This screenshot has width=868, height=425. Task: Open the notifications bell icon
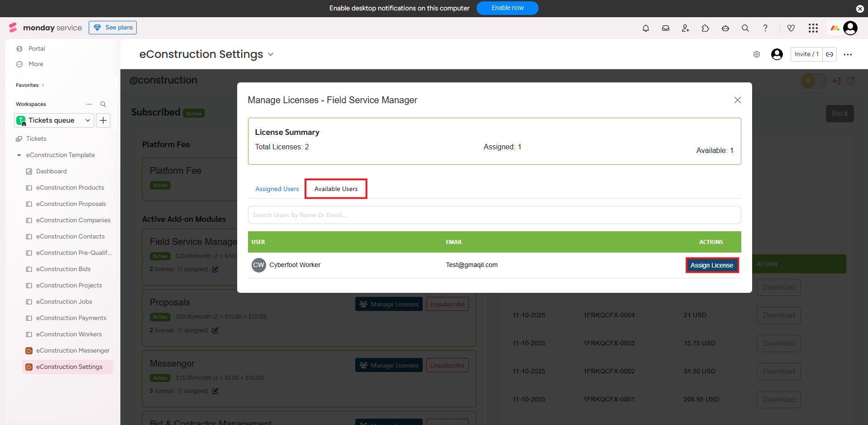(x=646, y=28)
